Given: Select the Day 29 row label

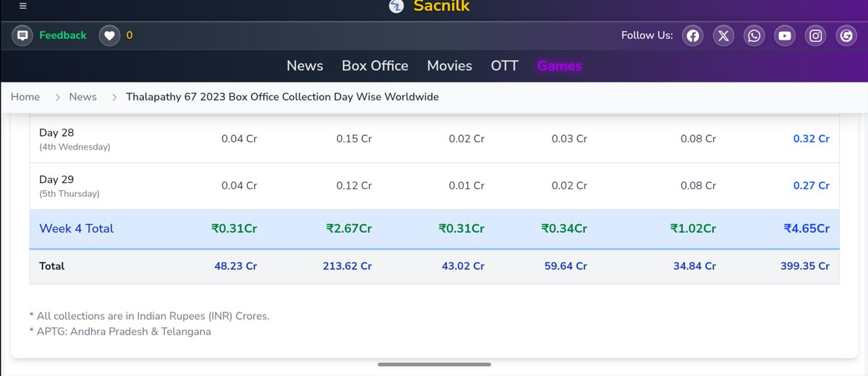Looking at the screenshot, I should pyautogui.click(x=56, y=179).
